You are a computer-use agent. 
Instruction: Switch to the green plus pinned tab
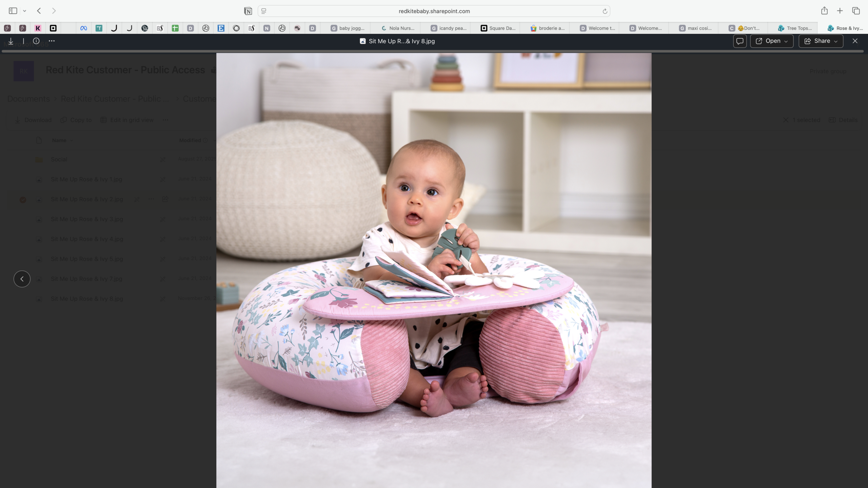coord(175,28)
